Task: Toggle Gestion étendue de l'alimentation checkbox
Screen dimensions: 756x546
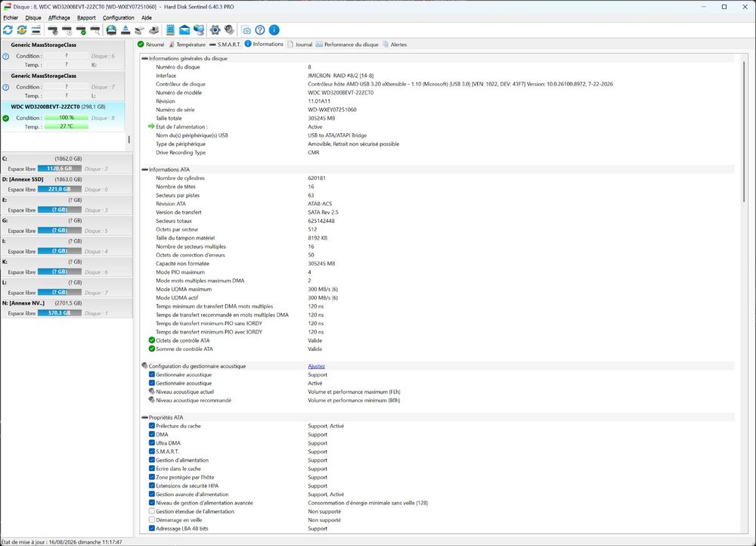Action: 152,511
